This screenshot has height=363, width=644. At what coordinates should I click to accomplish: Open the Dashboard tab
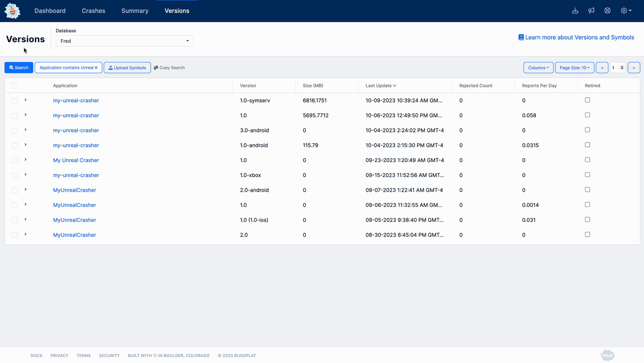(x=50, y=11)
